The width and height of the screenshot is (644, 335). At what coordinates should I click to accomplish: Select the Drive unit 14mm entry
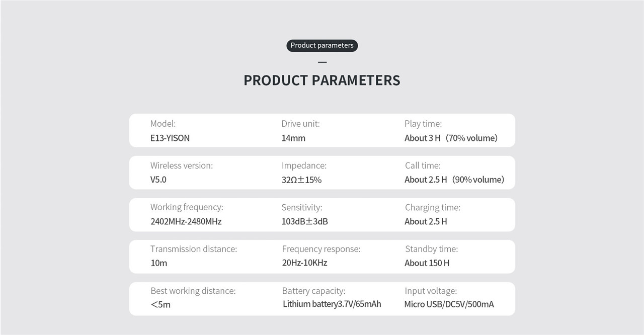pos(293,138)
